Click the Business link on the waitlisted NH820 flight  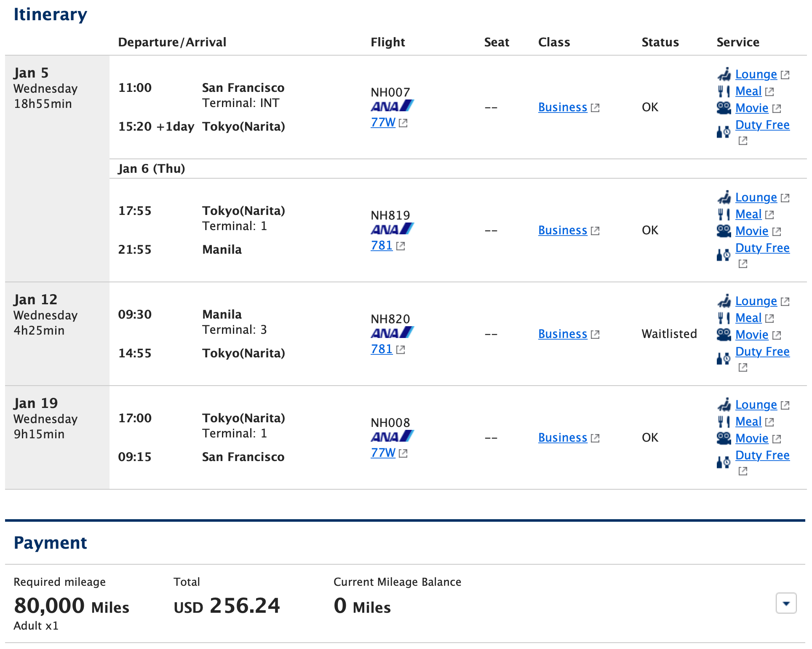tap(563, 334)
